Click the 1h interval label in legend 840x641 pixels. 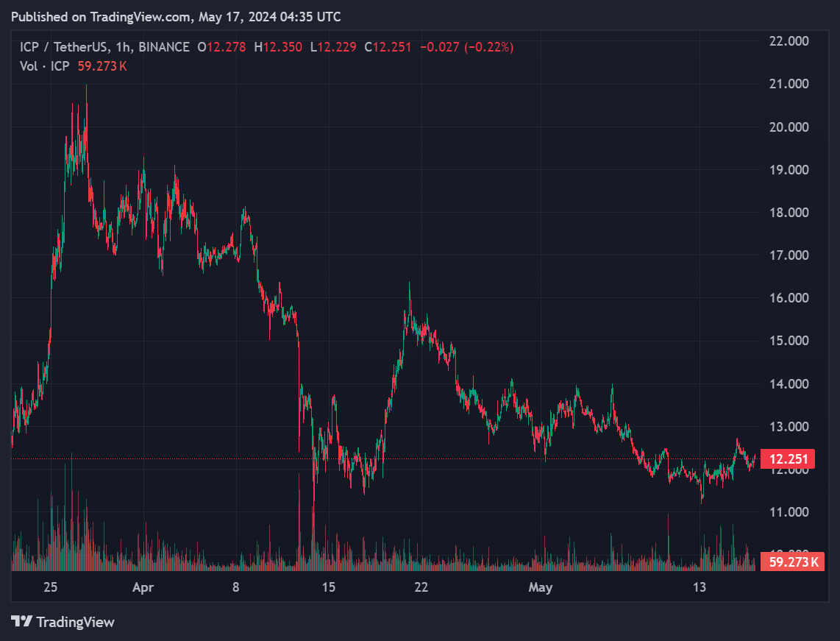click(122, 47)
